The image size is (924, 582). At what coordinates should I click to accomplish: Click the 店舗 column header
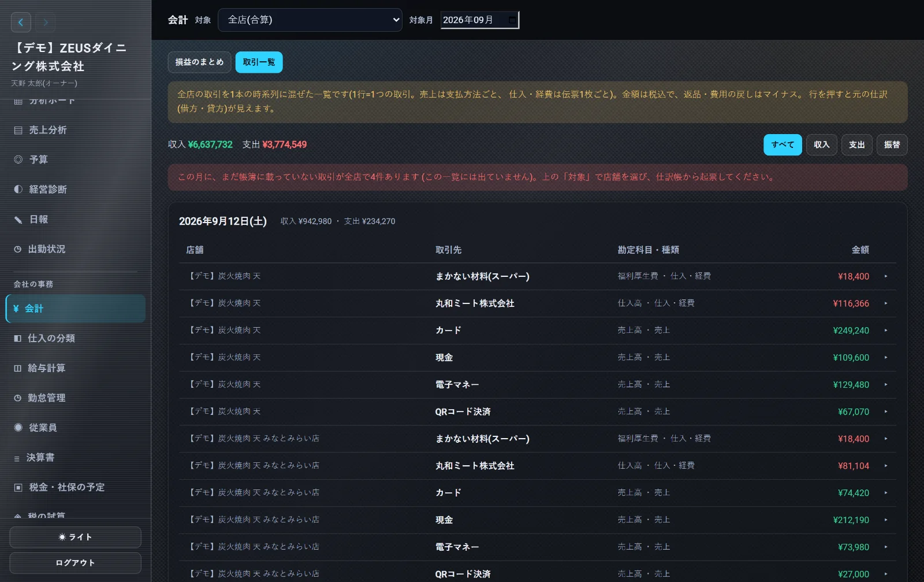click(195, 250)
